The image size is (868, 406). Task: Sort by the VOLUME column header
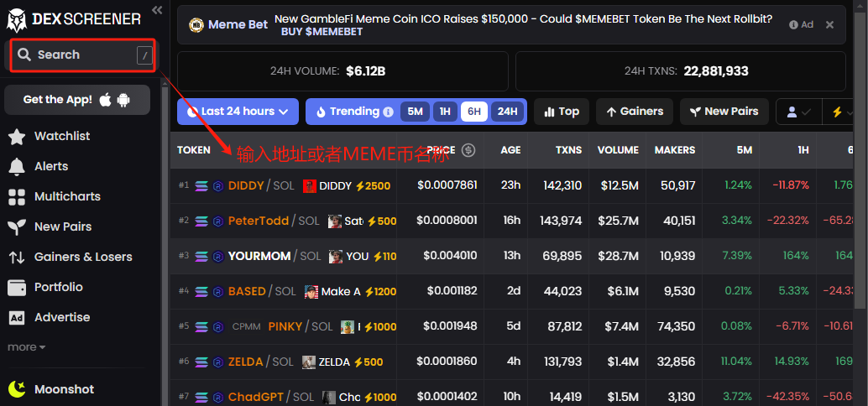coord(617,150)
